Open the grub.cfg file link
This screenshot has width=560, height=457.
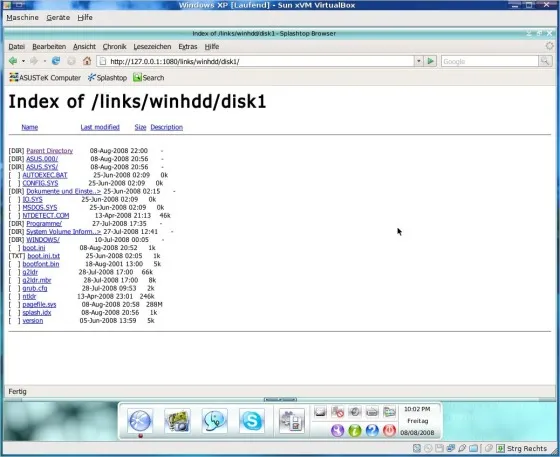[x=35, y=288]
